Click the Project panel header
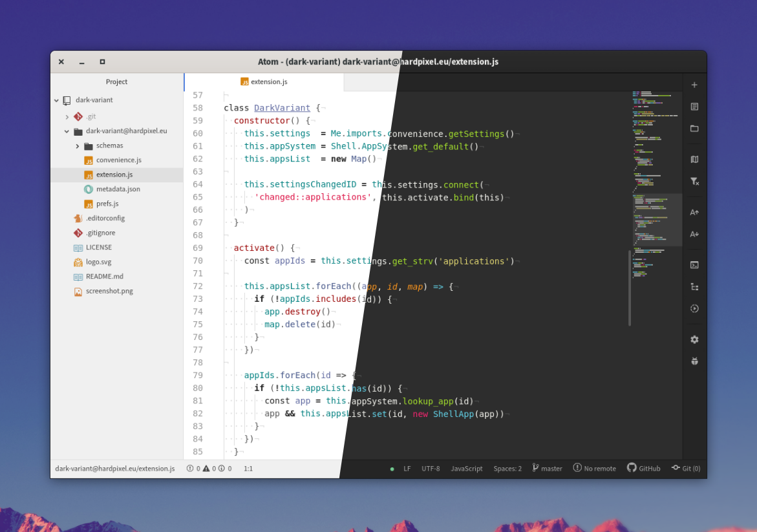The width and height of the screenshot is (757, 532). [117, 81]
